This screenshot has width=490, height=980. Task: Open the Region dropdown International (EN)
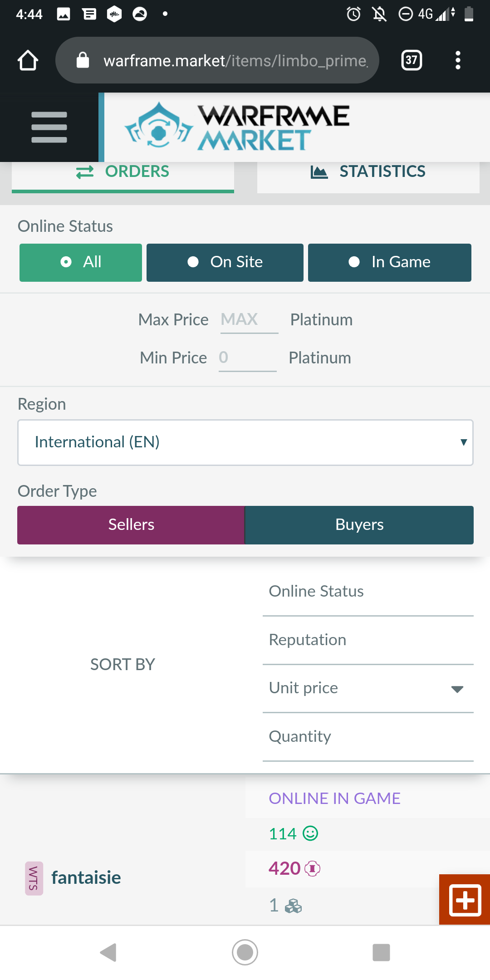[245, 442]
